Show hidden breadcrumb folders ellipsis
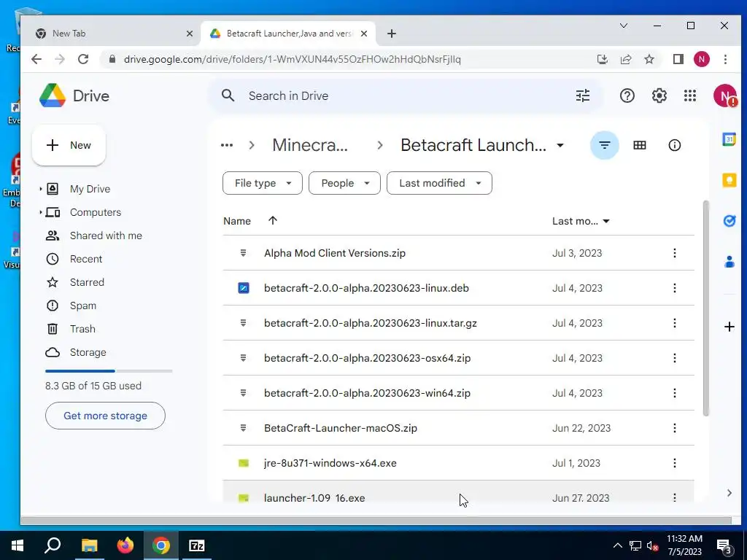This screenshot has height=560, width=747. pos(227,145)
